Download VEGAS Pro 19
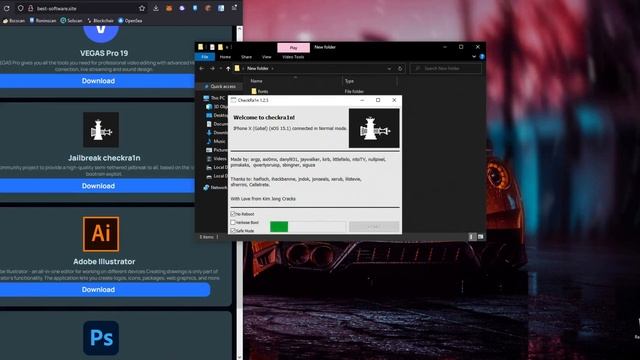 click(97, 81)
